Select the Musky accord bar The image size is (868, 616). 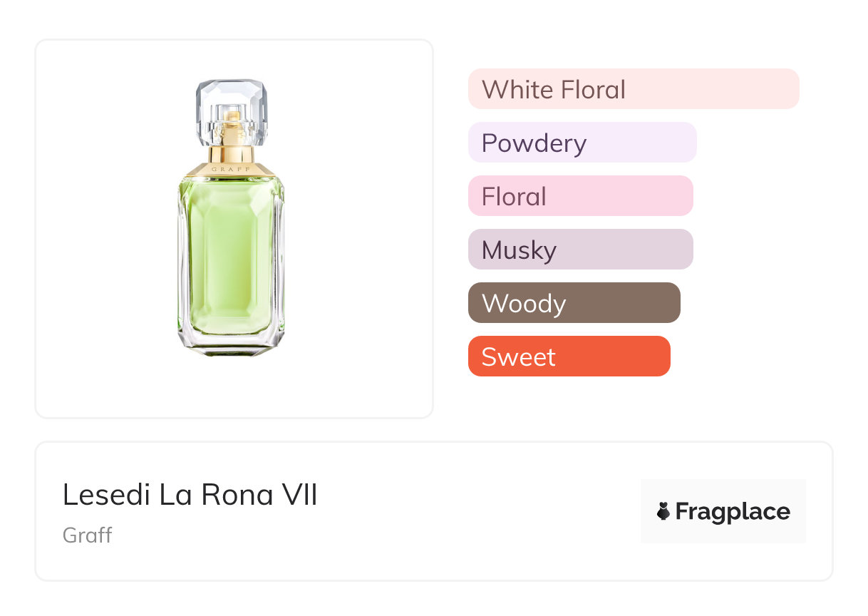tap(580, 250)
